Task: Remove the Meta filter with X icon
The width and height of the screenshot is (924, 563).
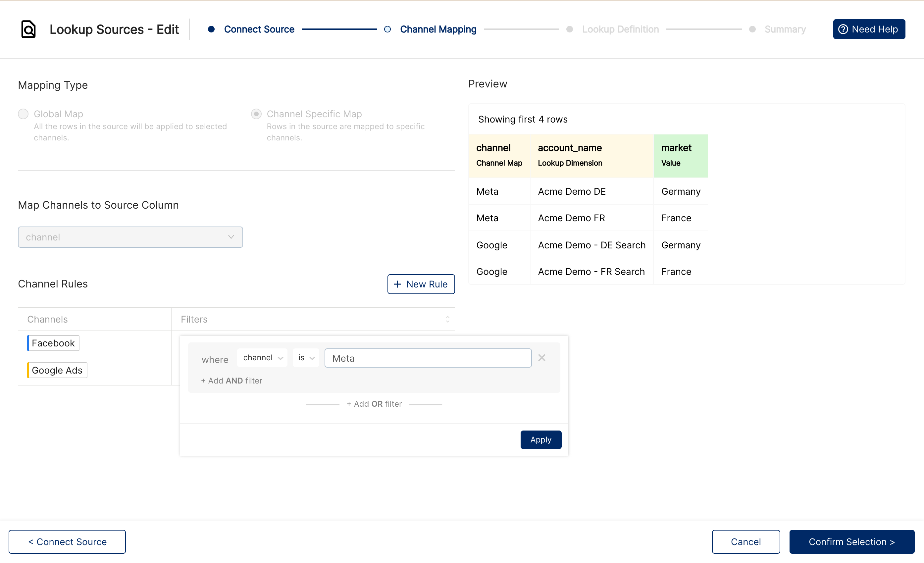Action: pyautogui.click(x=541, y=357)
